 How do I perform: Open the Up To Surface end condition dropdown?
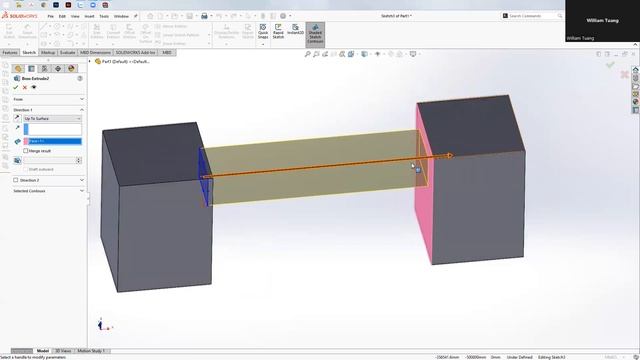point(53,118)
